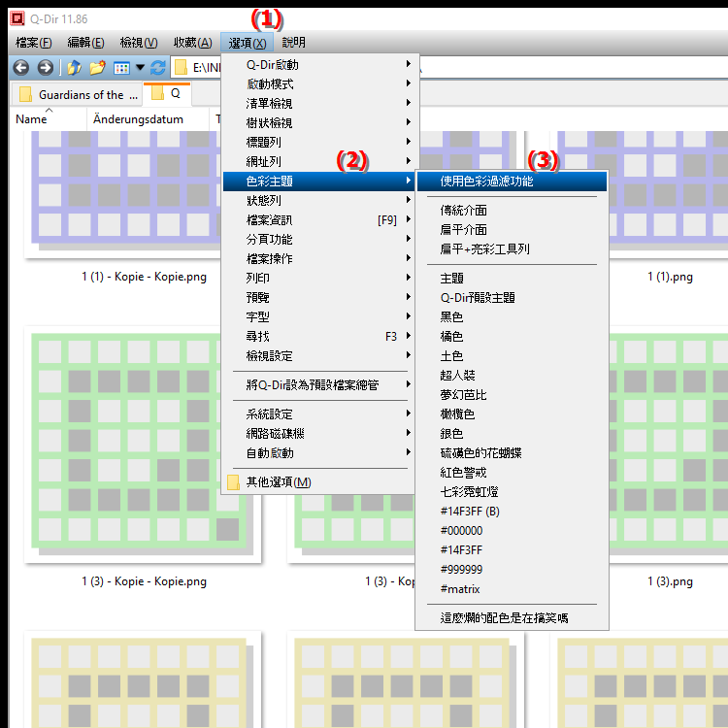
Task: Open the 編輯(E) menu
Action: point(85,43)
